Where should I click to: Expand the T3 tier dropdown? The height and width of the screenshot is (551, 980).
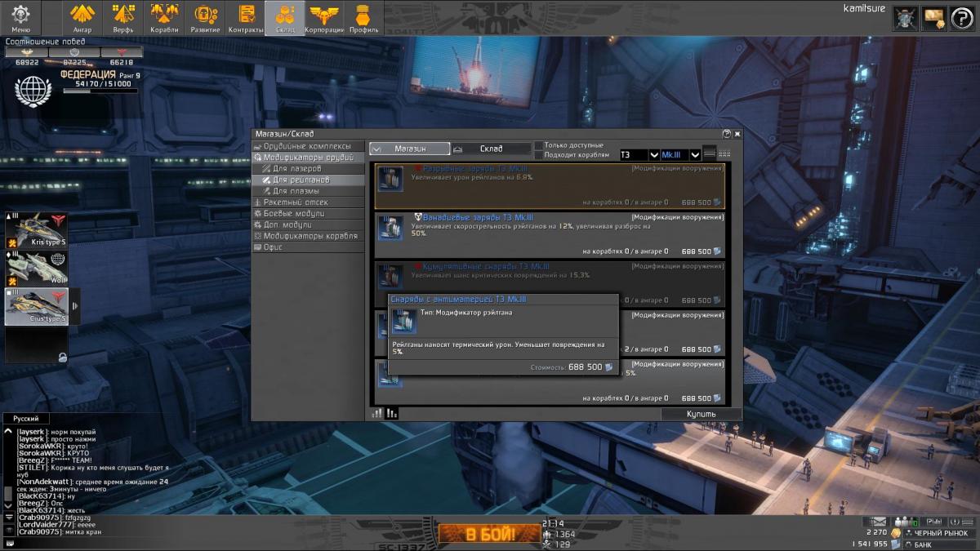(653, 155)
